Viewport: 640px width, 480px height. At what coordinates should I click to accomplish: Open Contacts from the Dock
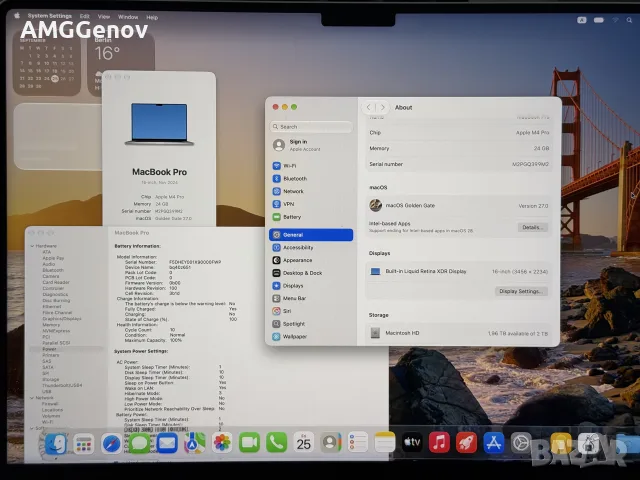[331, 442]
